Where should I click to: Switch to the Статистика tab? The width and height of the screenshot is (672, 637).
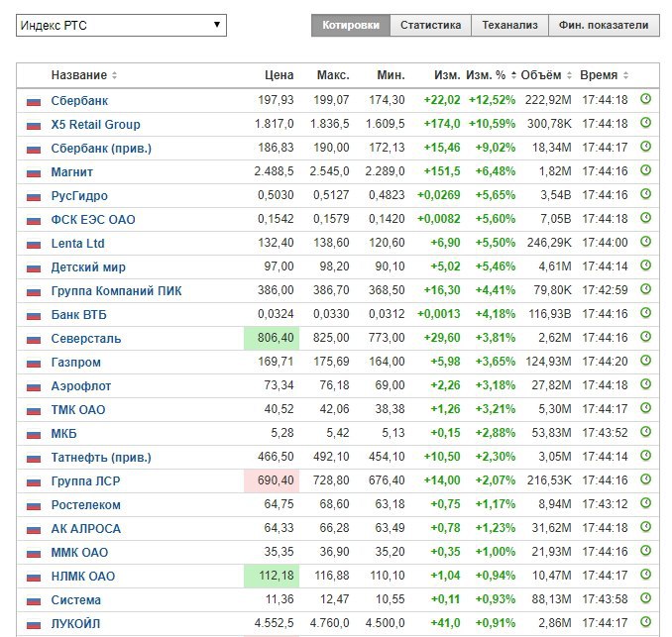coord(431,26)
